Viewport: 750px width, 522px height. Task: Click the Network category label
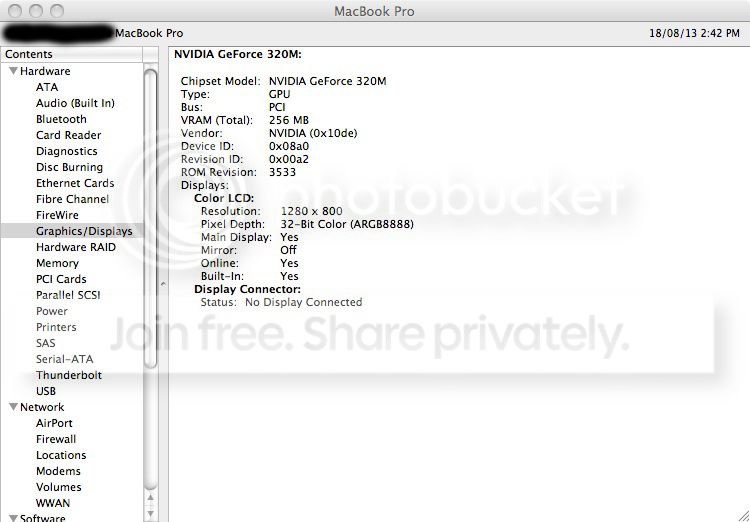click(x=42, y=407)
